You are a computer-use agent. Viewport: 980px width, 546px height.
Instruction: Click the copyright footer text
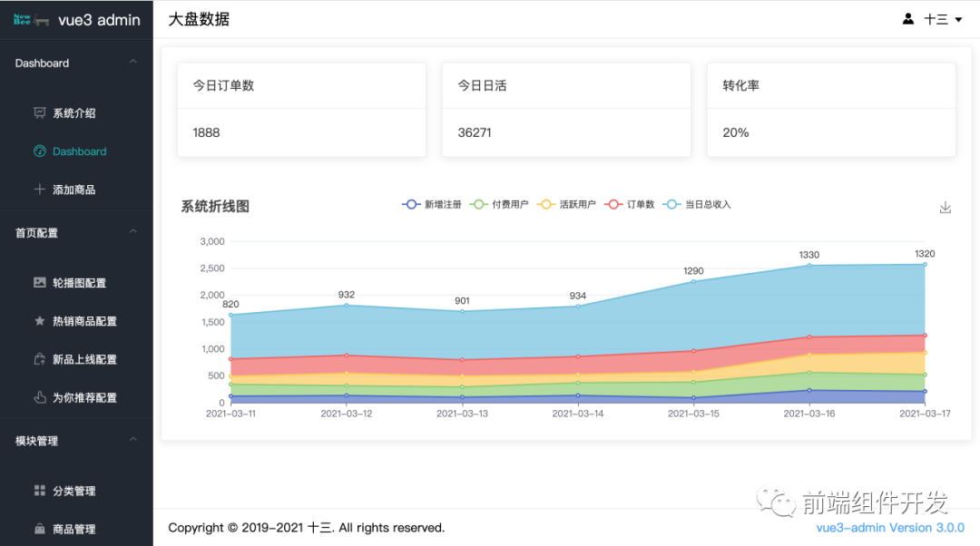[x=307, y=528]
